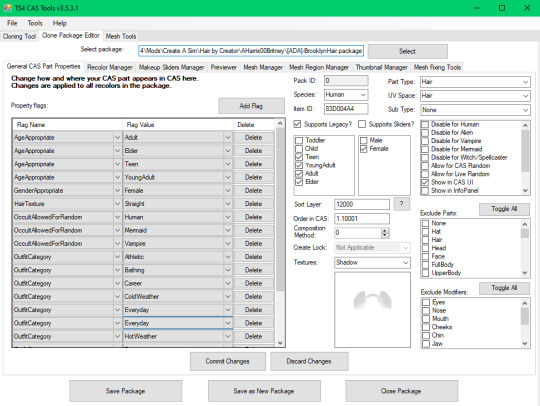Click the Exclude Modifiers list scrollbar
This screenshot has height=406, width=540.
[525, 316]
